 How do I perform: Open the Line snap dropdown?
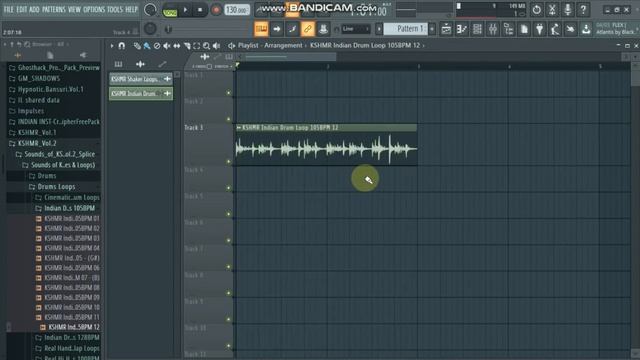click(356, 29)
